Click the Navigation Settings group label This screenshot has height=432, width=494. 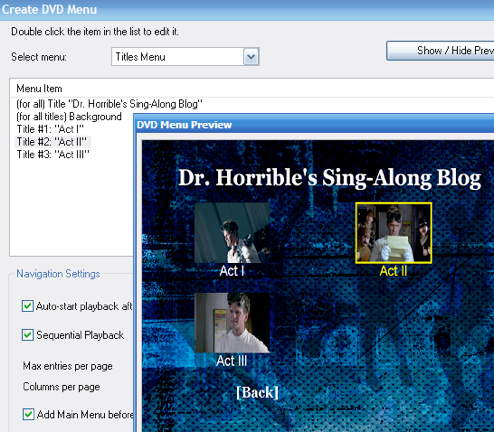(x=58, y=274)
